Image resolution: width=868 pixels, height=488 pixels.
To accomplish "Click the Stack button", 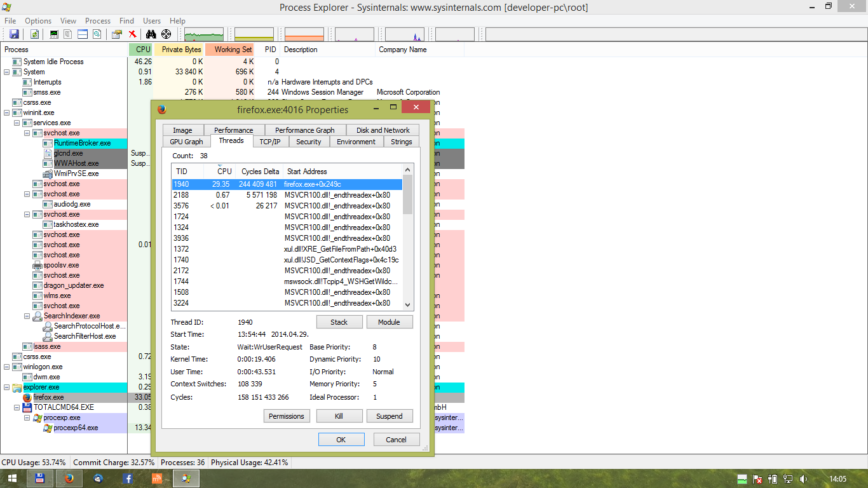I will click(339, 322).
